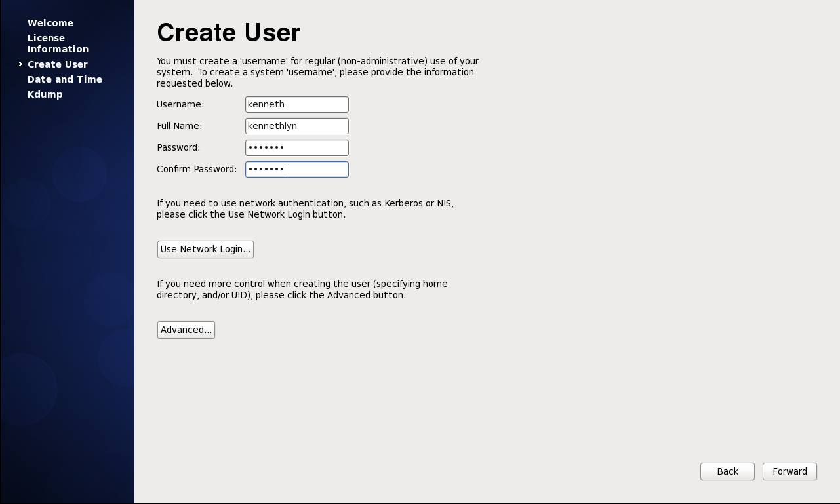Click into the Full Name field

point(296,126)
